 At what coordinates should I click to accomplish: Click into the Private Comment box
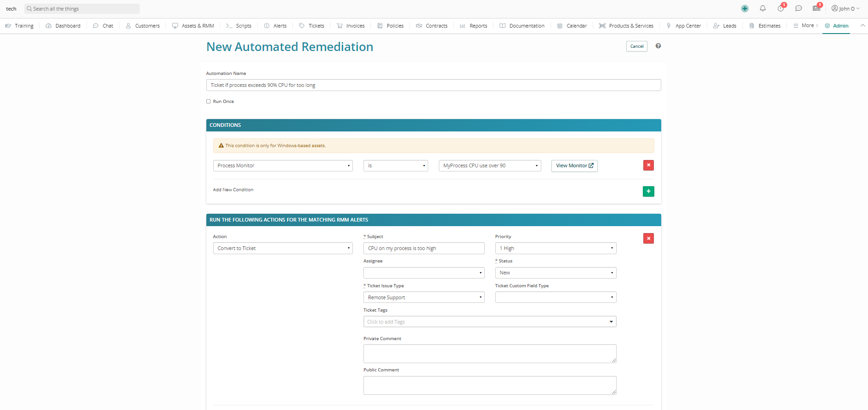pos(489,353)
